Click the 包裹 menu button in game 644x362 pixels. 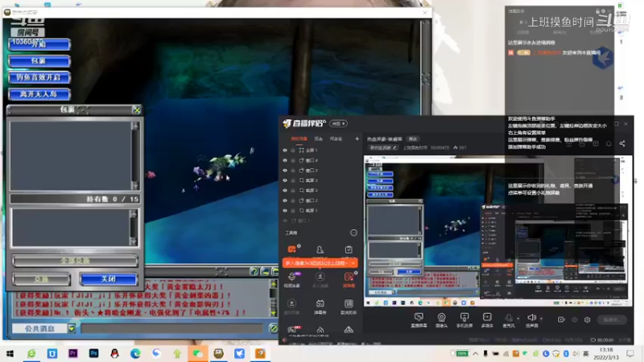click(x=39, y=61)
